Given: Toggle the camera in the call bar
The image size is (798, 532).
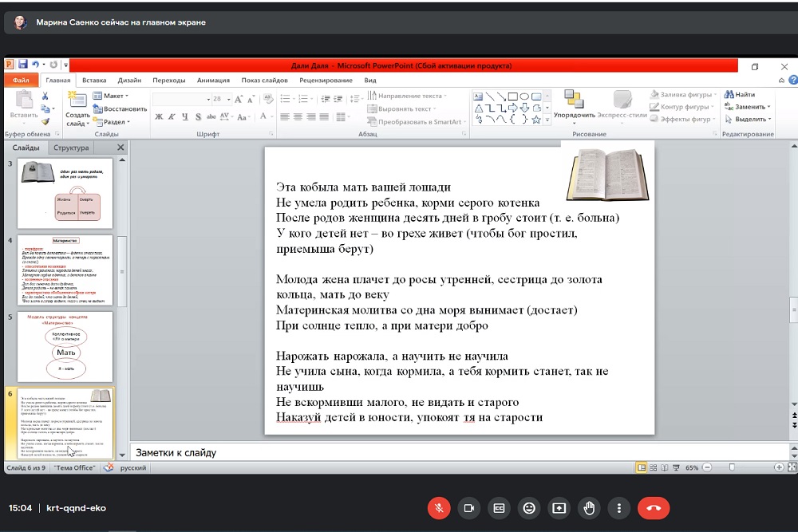Looking at the screenshot, I should click(468, 508).
